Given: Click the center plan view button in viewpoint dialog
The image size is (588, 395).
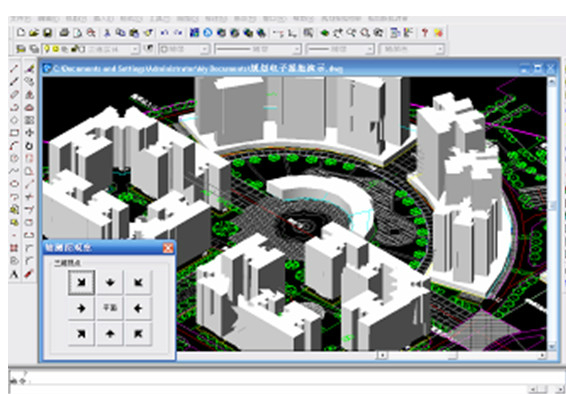Looking at the screenshot, I should tap(110, 308).
